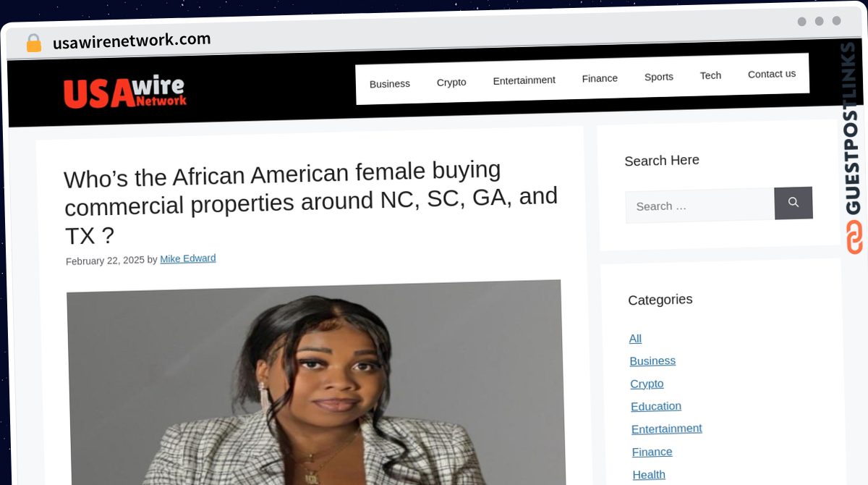Click the article featured photo
Image resolution: width=868 pixels, height=485 pixels.
[x=316, y=384]
